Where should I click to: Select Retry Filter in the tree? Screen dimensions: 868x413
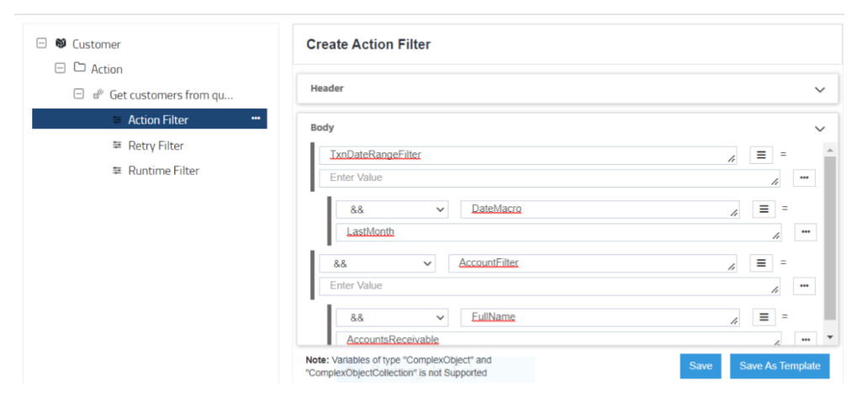pyautogui.click(x=156, y=146)
